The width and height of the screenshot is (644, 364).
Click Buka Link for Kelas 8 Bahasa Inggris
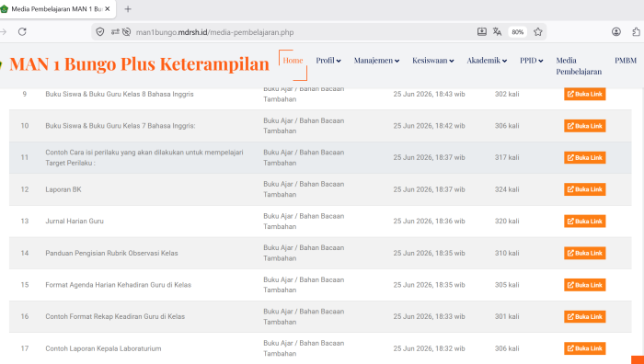tap(584, 94)
